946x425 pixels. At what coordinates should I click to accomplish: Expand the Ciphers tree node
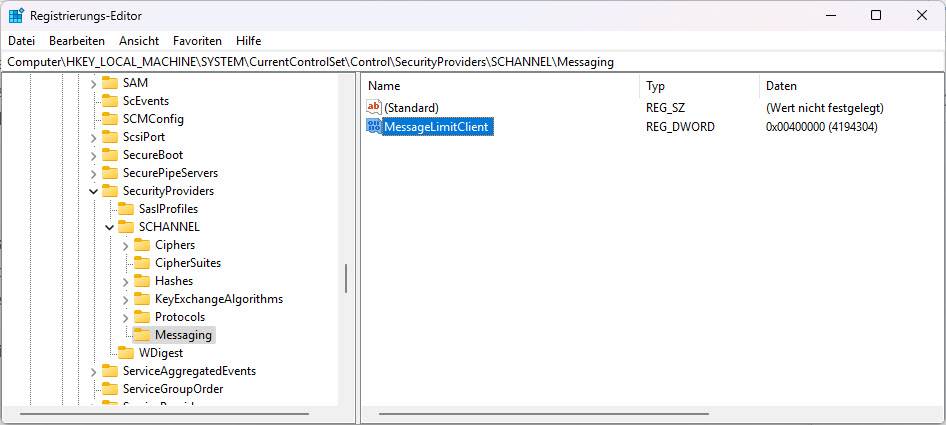pos(125,245)
